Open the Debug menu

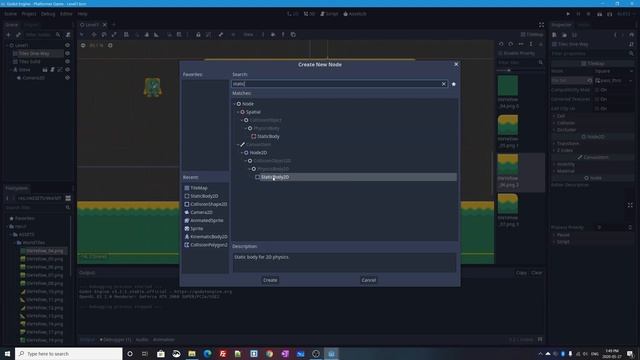[x=48, y=14]
